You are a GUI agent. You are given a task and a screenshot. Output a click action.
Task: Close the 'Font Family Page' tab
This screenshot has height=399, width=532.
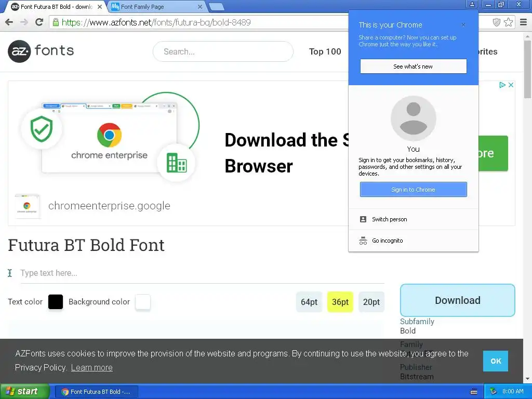200,6
